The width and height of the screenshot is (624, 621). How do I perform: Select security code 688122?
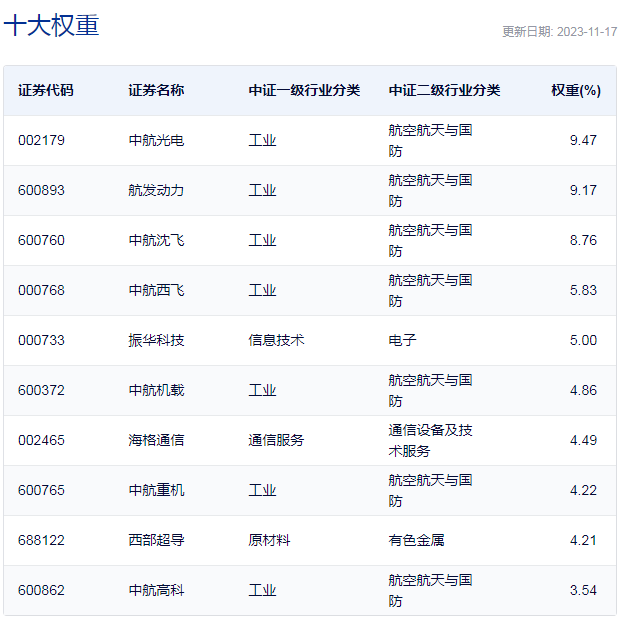click(41, 540)
